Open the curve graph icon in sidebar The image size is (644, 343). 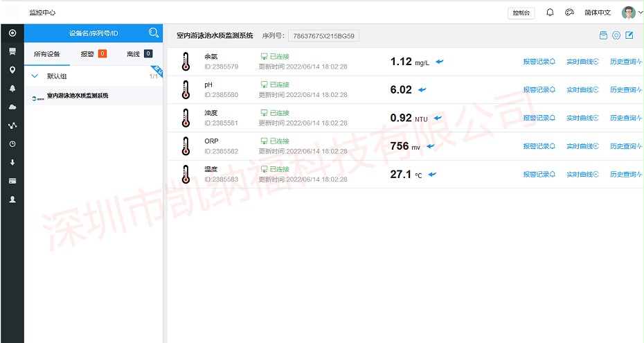pos(12,125)
